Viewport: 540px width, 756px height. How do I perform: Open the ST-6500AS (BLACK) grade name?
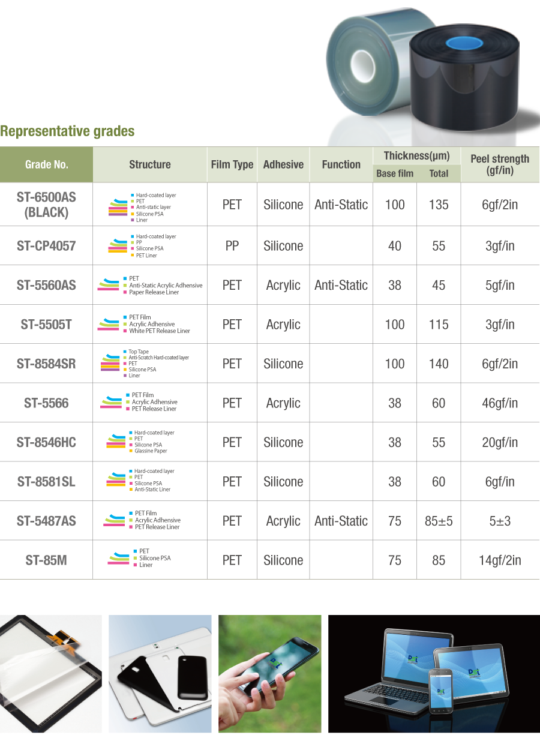(46, 205)
